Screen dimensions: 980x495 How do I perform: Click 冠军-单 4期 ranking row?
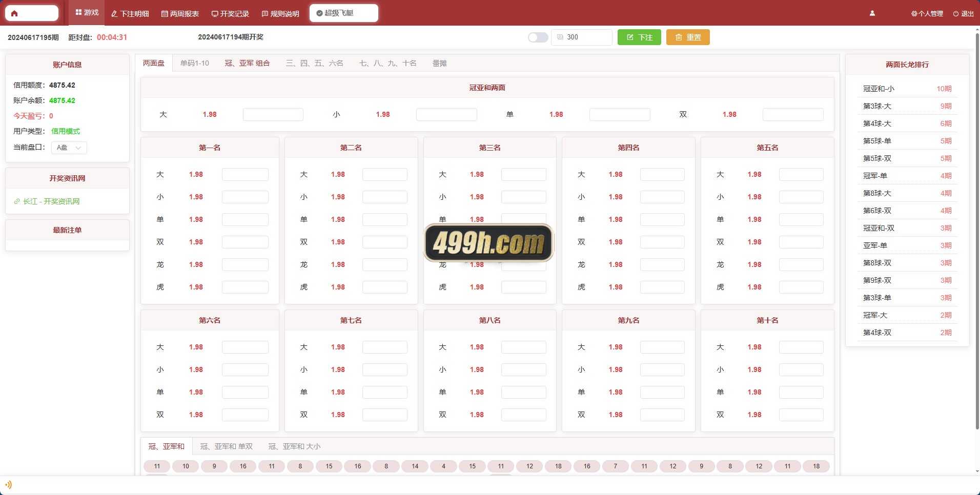(x=907, y=176)
